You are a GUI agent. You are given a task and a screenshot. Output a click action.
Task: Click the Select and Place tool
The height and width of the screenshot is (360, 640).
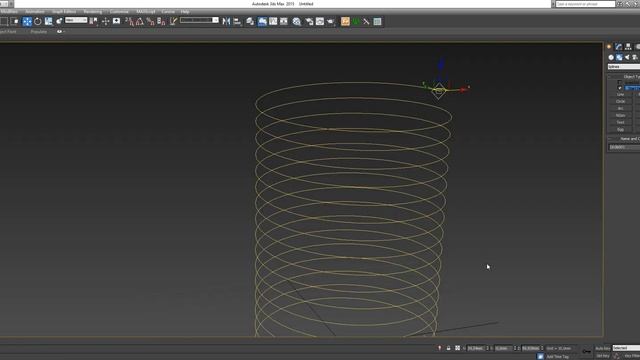point(59,21)
